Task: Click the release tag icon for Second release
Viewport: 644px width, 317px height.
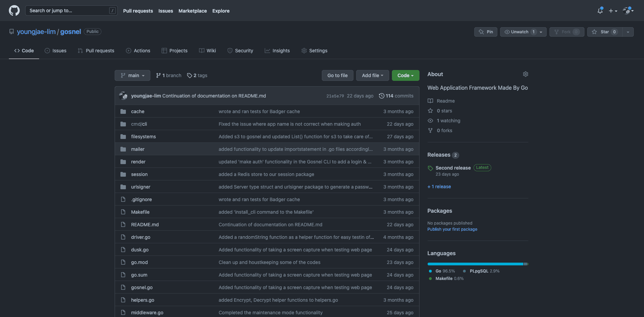Action: point(430,168)
